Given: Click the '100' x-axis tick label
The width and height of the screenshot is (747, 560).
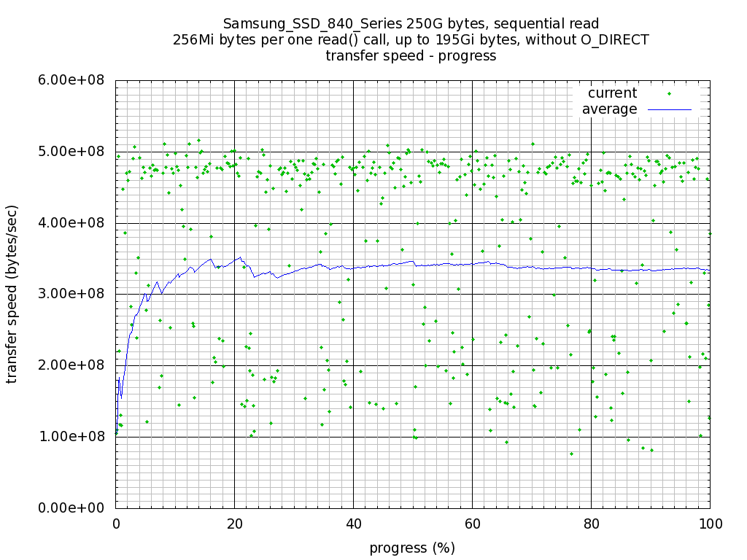Looking at the screenshot, I should click(710, 524).
